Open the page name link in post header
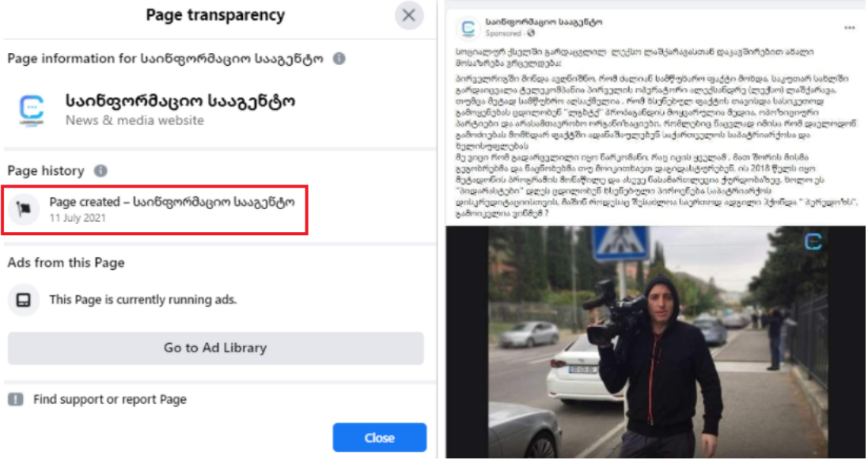 pos(544,22)
